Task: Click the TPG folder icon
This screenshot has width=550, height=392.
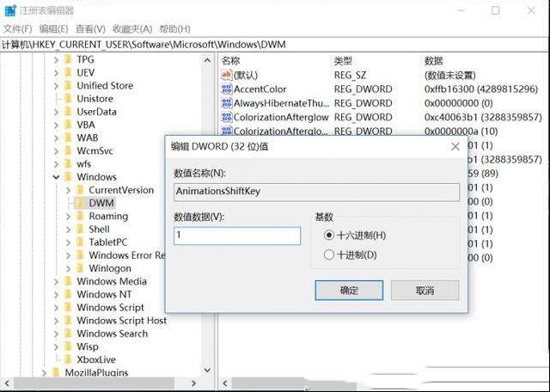Action: tap(69, 59)
